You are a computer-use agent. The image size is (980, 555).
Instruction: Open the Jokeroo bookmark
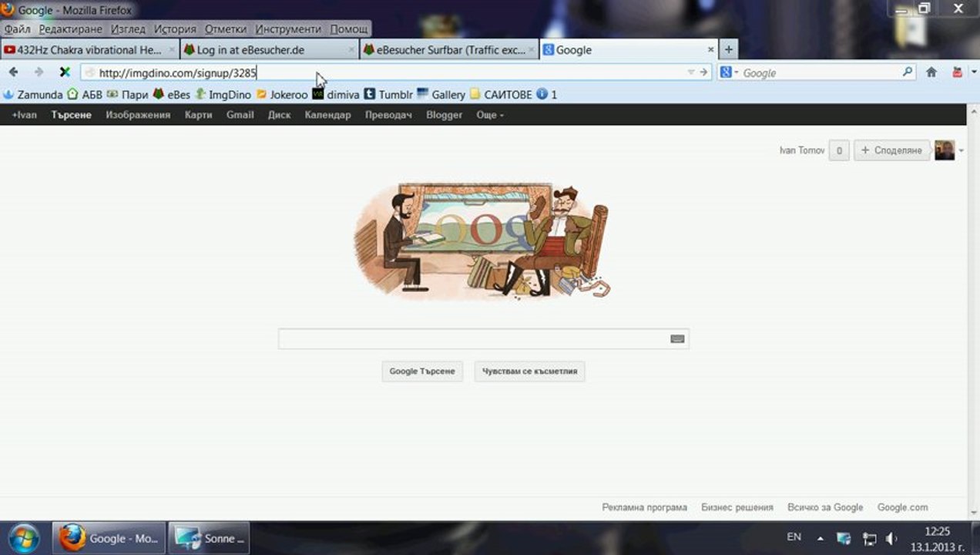click(x=282, y=95)
